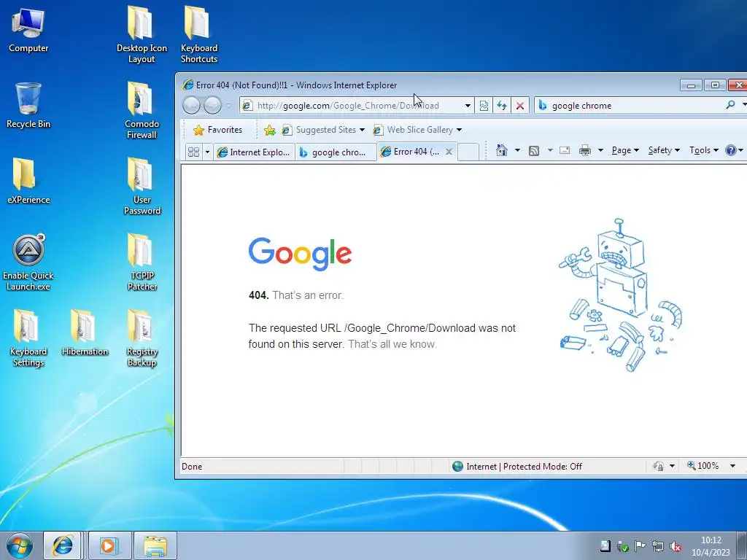The height and width of the screenshot is (560, 747).
Task: Click the Favorites button
Action: 218,130
